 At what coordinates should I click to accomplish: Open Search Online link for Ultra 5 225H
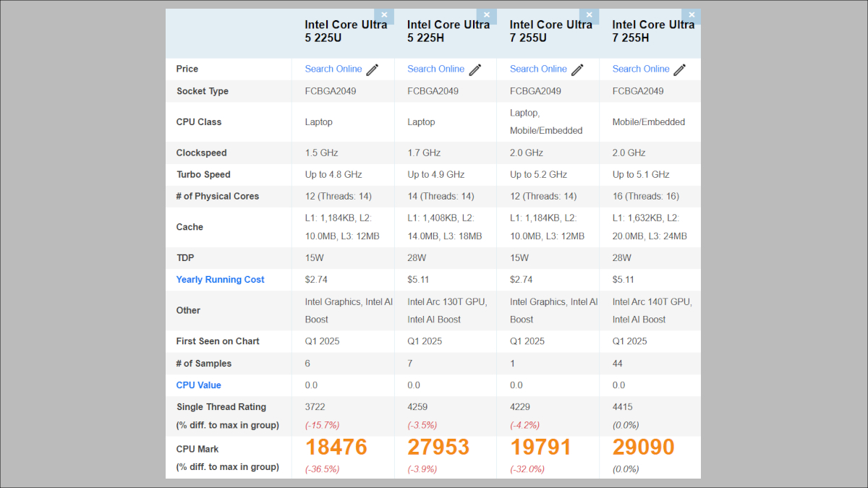pyautogui.click(x=435, y=69)
